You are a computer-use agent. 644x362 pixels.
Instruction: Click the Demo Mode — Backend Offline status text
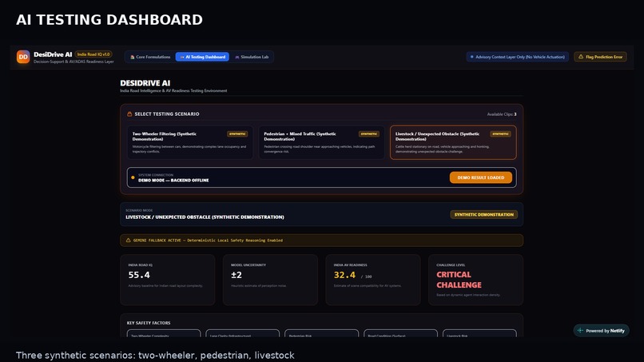click(173, 180)
